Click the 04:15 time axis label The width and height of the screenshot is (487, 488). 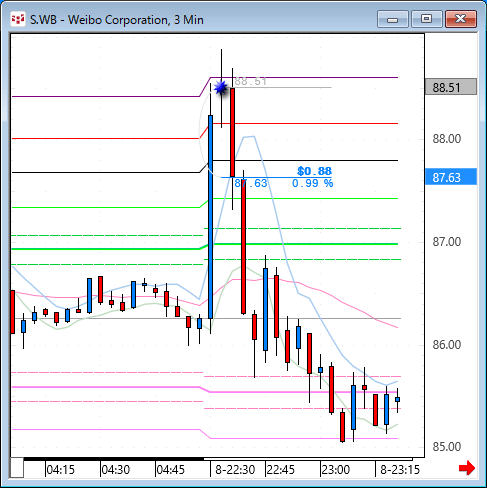(x=61, y=470)
